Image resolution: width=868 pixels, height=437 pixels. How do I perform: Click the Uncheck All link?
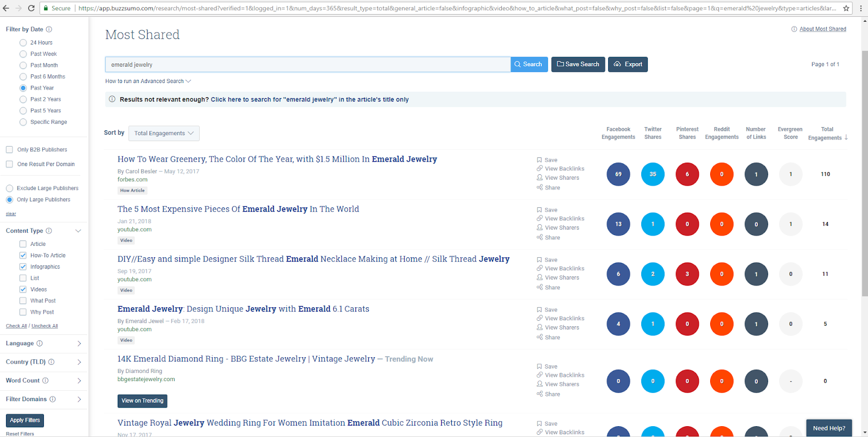tap(44, 326)
